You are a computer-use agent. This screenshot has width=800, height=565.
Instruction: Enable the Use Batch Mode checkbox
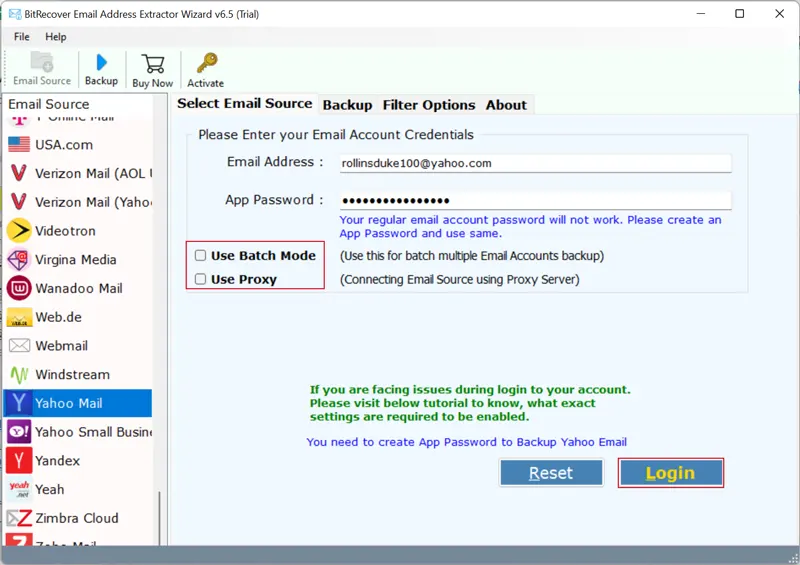coord(201,256)
